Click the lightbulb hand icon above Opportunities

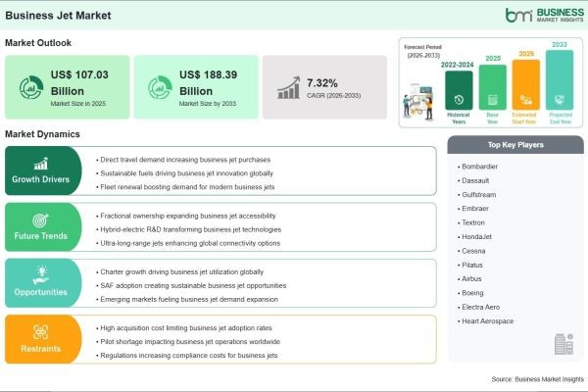pyautogui.click(x=40, y=275)
